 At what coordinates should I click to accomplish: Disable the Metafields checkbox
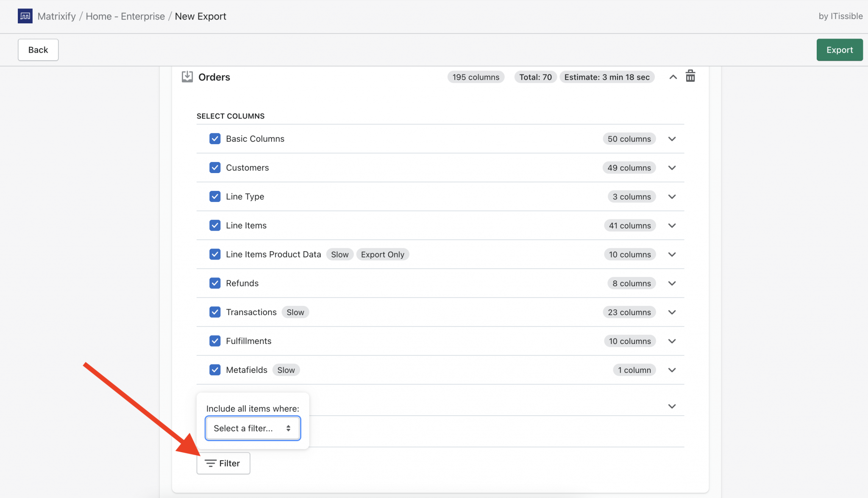pyautogui.click(x=215, y=369)
